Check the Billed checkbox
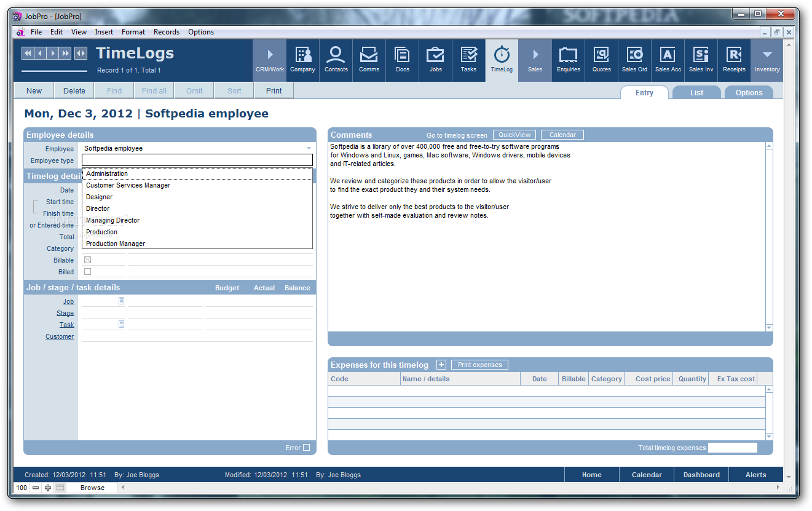The width and height of the screenshot is (812, 511). tap(87, 272)
